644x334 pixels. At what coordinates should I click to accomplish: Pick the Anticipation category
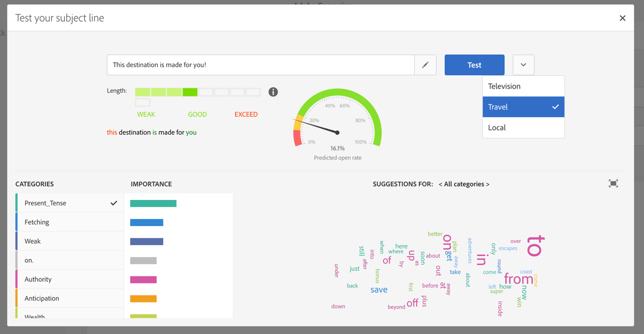pyautogui.click(x=70, y=298)
